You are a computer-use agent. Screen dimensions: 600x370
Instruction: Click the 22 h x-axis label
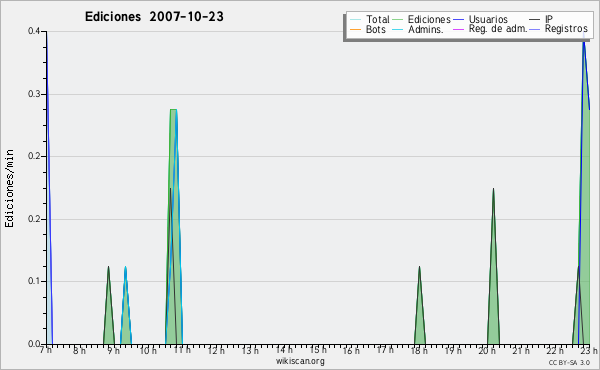point(555,350)
